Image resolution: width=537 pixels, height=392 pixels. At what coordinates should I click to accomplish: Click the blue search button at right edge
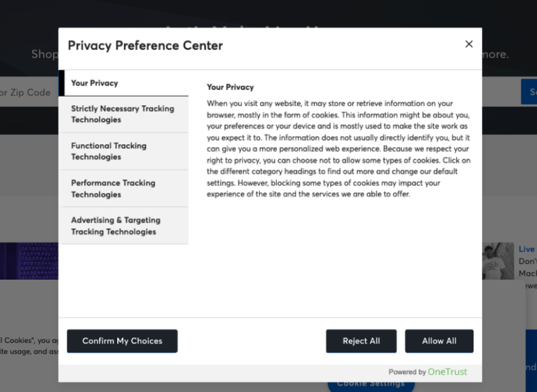[x=529, y=92]
